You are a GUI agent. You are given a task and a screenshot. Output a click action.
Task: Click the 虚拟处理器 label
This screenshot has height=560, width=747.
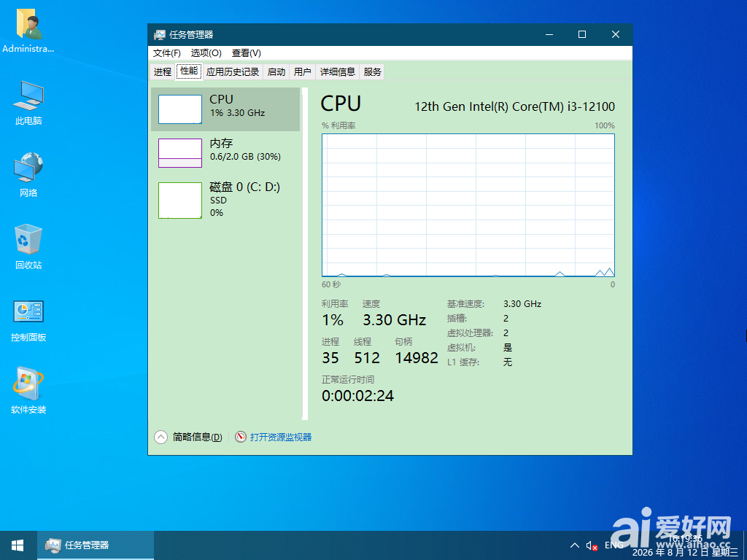(470, 332)
